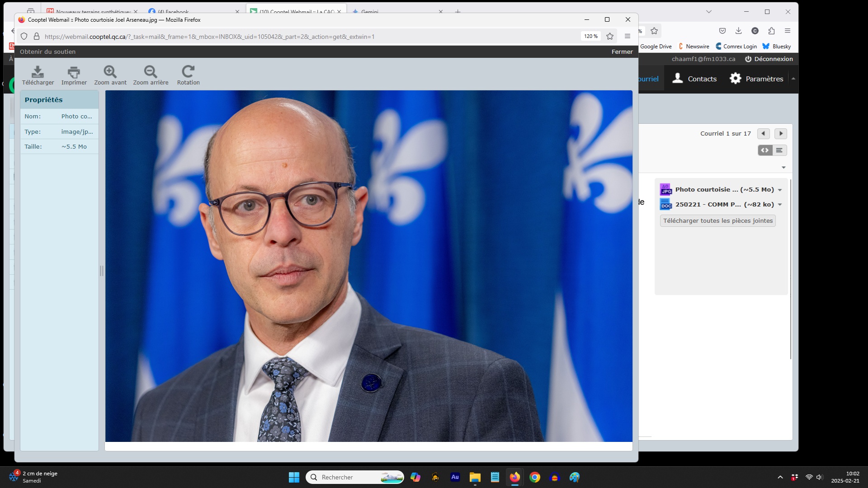Open Google Chrome from taskbar
Screen dimensions: 868x488
tap(535, 477)
